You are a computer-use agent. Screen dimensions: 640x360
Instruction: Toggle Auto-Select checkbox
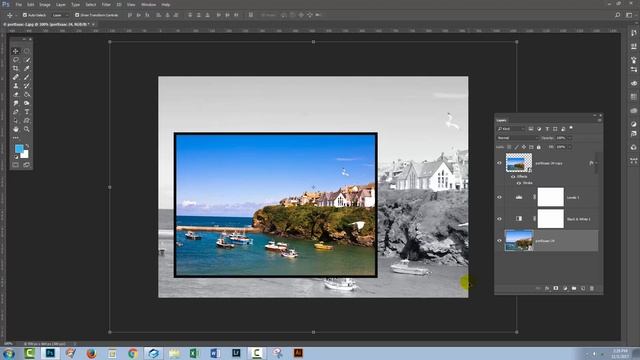pos(25,15)
